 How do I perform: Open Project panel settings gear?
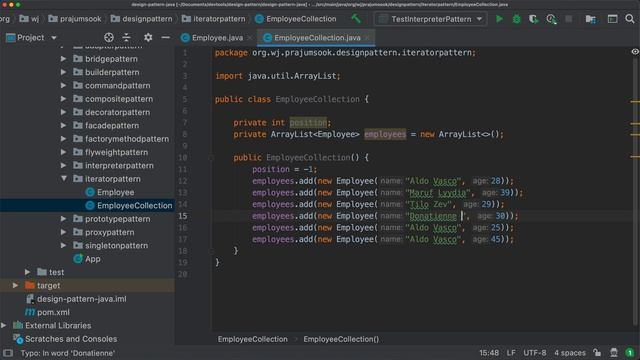tap(148, 38)
